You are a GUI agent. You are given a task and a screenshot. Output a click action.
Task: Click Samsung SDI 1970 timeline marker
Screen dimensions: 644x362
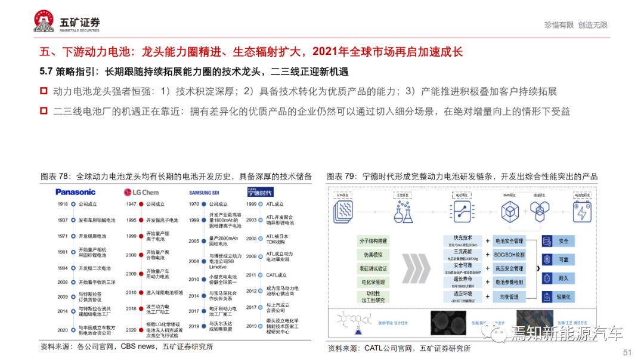click(204, 204)
